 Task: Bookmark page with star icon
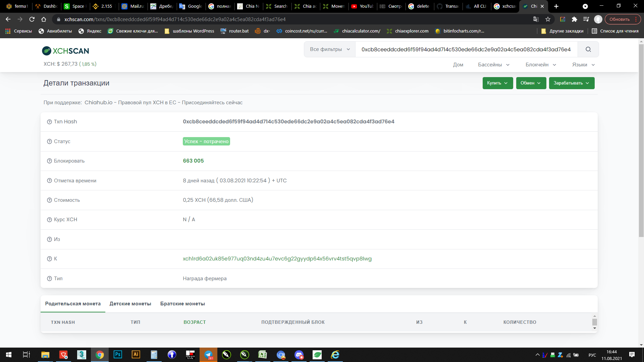(548, 19)
